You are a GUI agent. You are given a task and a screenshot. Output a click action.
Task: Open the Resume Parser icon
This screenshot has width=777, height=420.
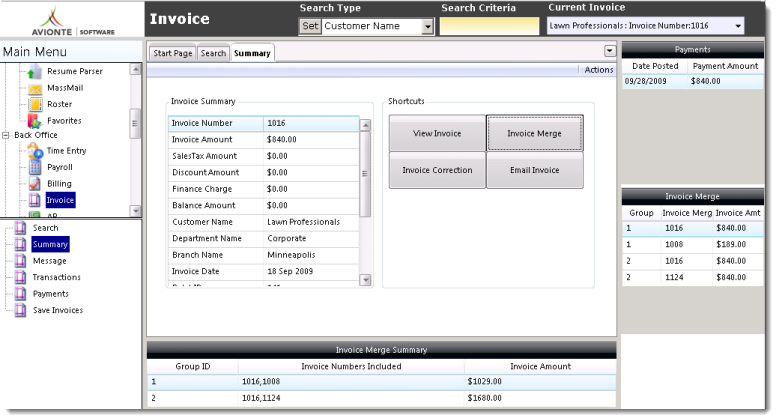34,72
